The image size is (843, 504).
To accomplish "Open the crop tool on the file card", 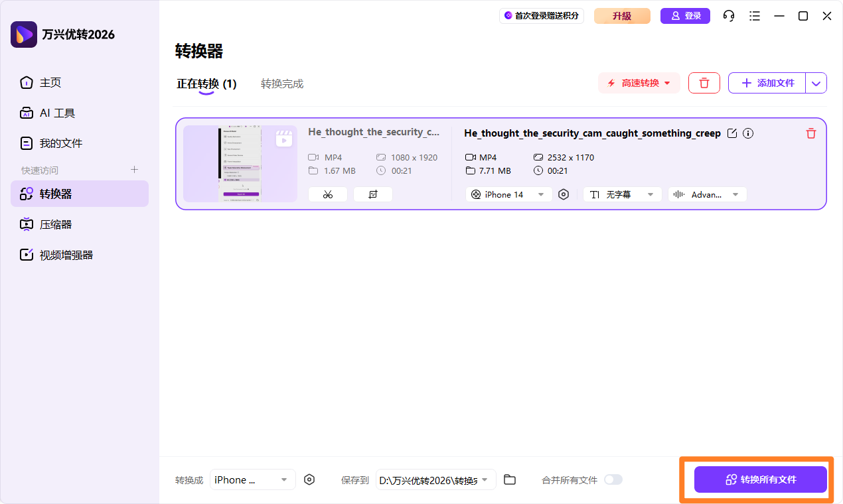I will pyautogui.click(x=372, y=194).
